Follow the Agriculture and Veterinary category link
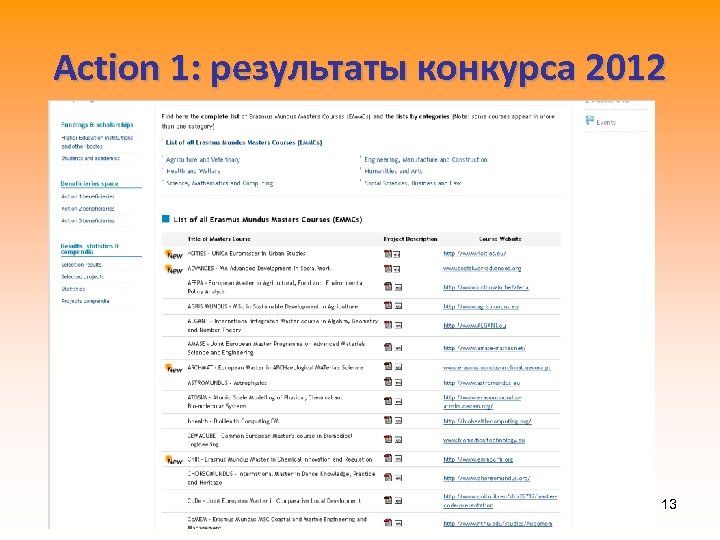 pos(202,160)
